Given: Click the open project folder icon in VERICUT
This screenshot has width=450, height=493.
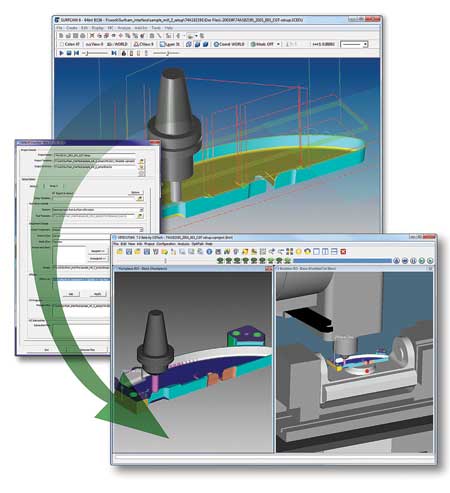Looking at the screenshot, I should coord(119,252).
